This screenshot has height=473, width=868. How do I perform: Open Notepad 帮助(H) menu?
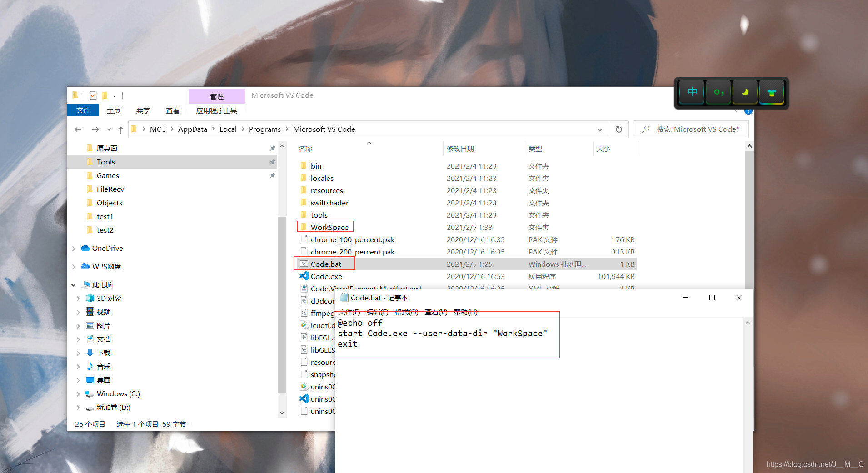pyautogui.click(x=465, y=312)
